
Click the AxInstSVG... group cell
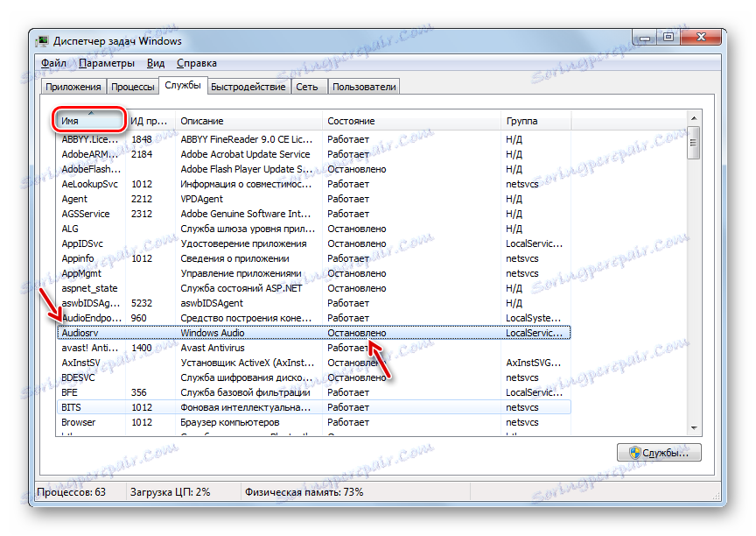coord(533,363)
